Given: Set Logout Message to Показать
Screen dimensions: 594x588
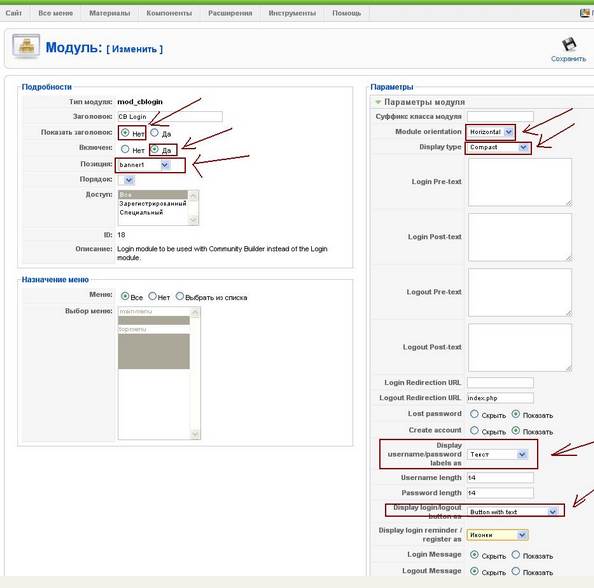Looking at the screenshot, I should click(x=516, y=571).
